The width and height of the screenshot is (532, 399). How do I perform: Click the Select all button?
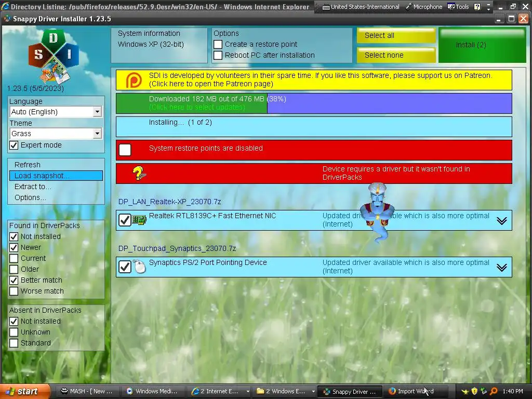coord(396,36)
